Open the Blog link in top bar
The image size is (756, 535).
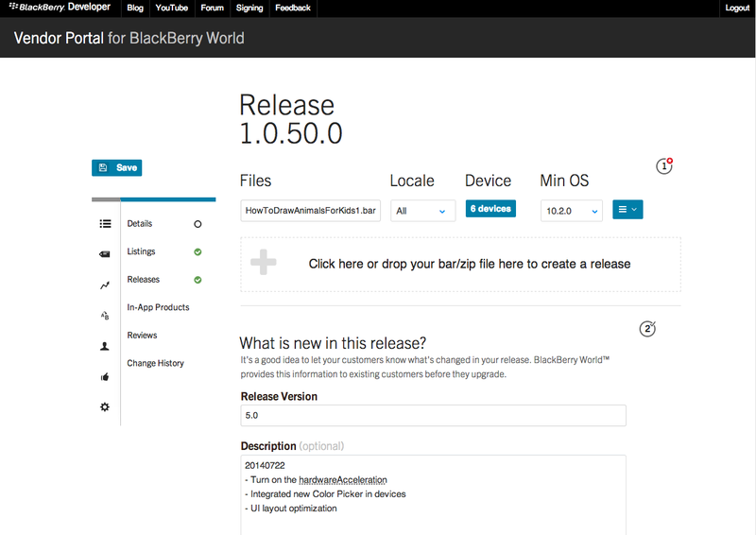click(x=135, y=8)
